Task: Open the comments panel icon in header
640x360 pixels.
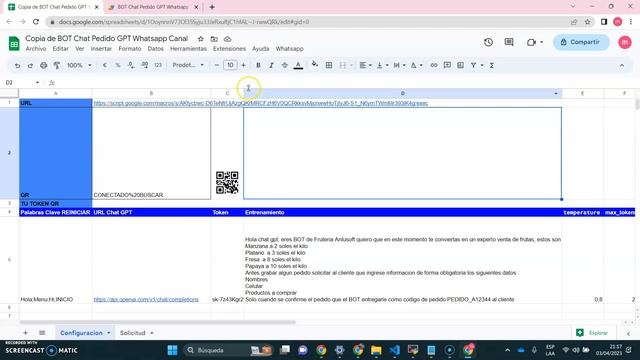Action: (509, 42)
